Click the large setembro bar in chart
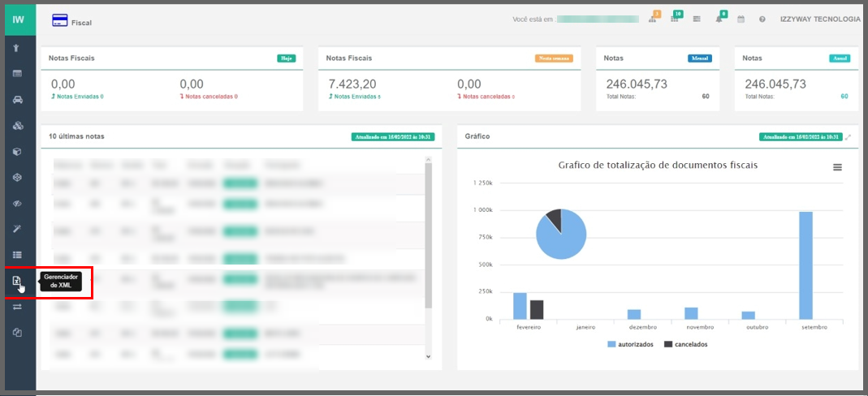868x396 pixels. pos(805,265)
